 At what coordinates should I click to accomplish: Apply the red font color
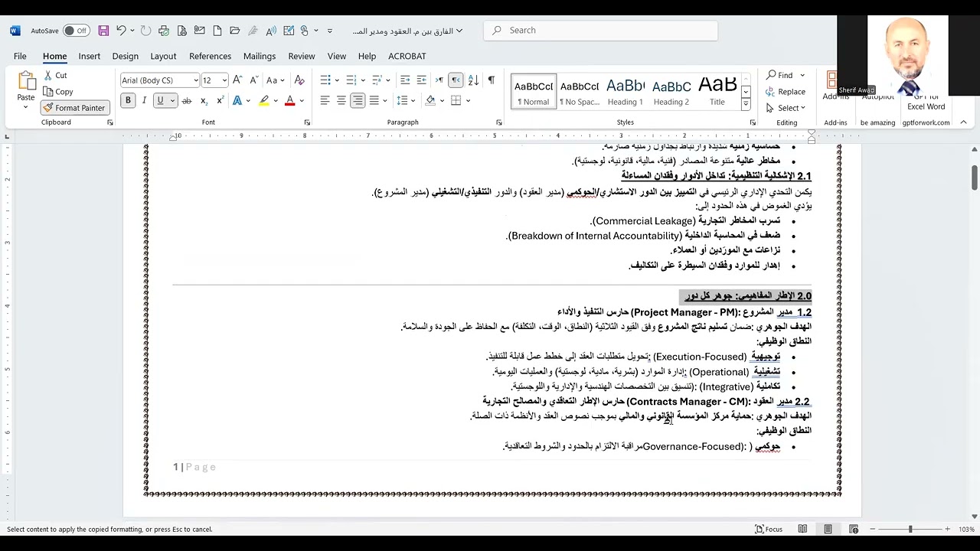(289, 100)
